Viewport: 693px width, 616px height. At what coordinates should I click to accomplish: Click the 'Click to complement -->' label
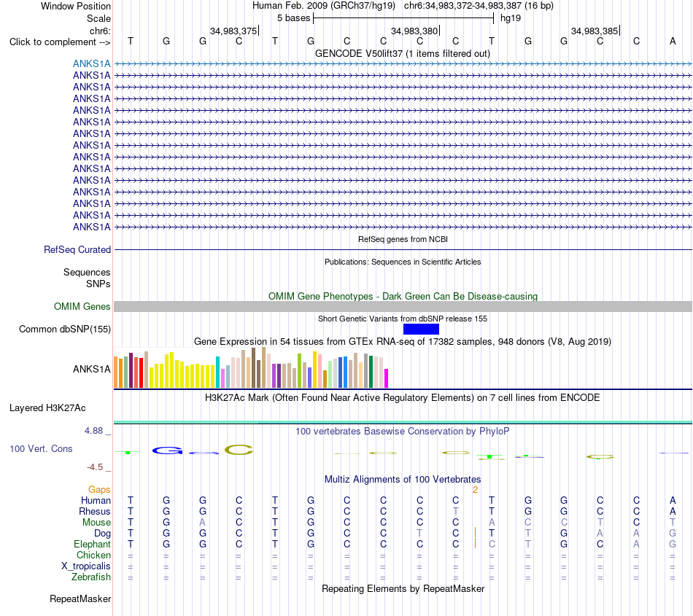pyautogui.click(x=60, y=42)
